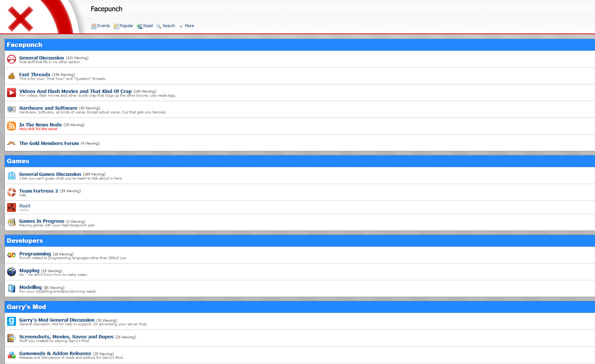Click the Search magnifier icon

coord(159,26)
